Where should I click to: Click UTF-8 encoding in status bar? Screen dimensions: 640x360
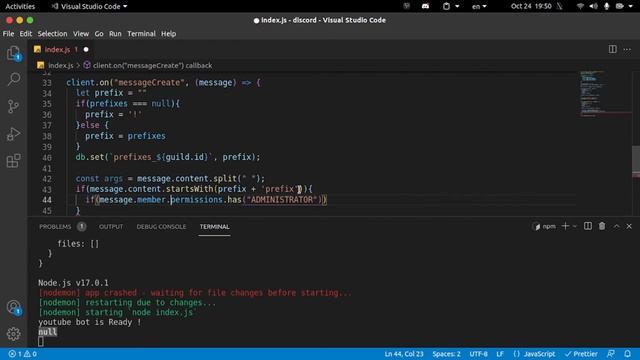point(478,354)
